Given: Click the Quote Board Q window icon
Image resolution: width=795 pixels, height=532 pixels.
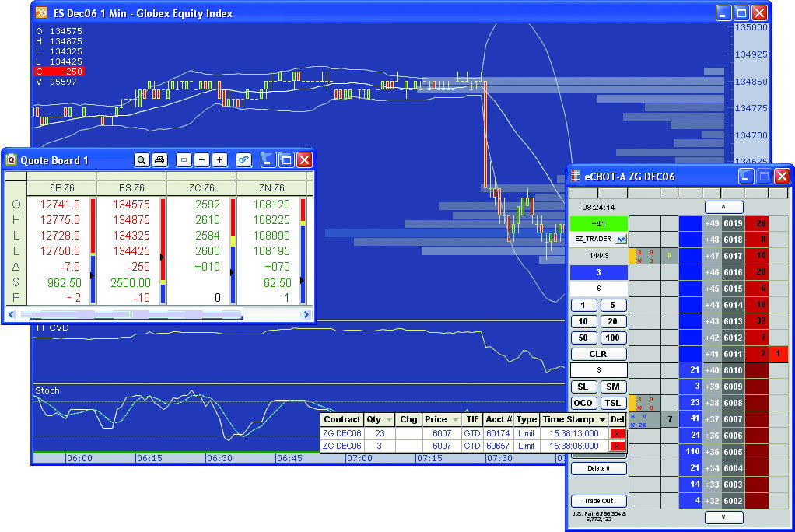Looking at the screenshot, I should point(11,160).
